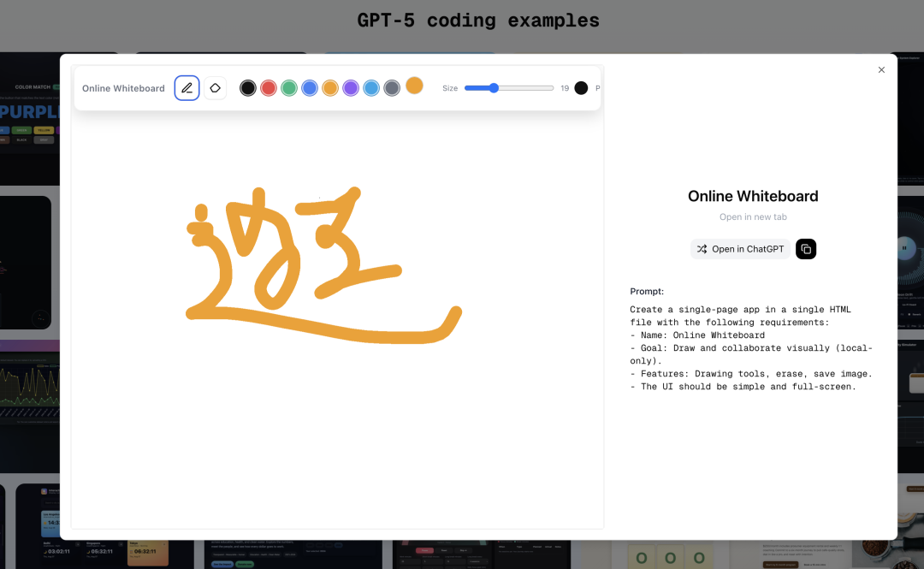
Task: Click the Online Whiteboard toolbar title
Action: tap(123, 88)
